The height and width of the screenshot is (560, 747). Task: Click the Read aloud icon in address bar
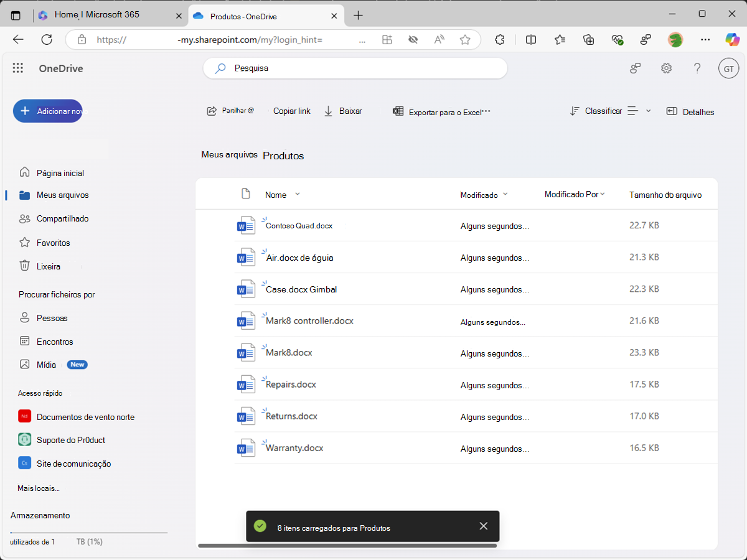point(439,40)
